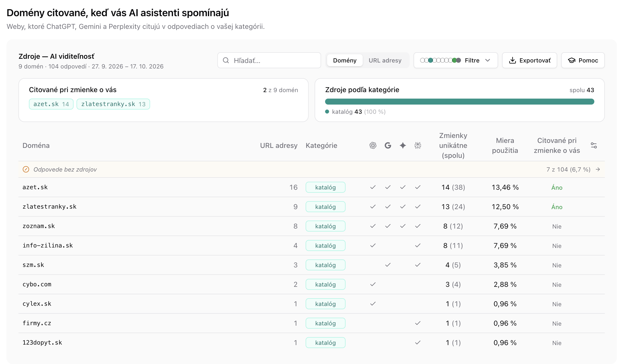Click the ChatGPT column header icon

click(x=373, y=145)
